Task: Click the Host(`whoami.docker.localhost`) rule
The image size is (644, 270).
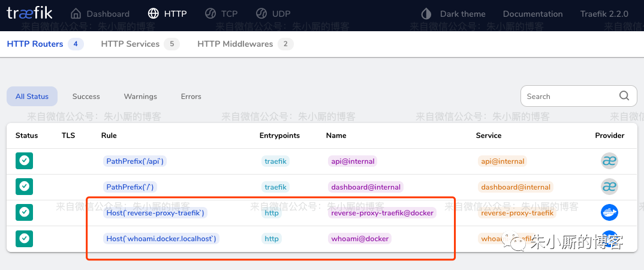Action: [161, 239]
